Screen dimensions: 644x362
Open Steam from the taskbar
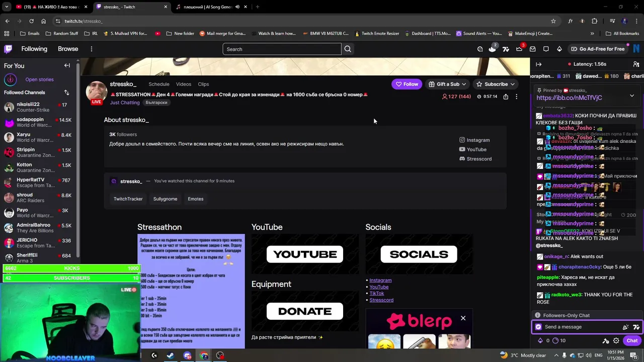click(171, 355)
